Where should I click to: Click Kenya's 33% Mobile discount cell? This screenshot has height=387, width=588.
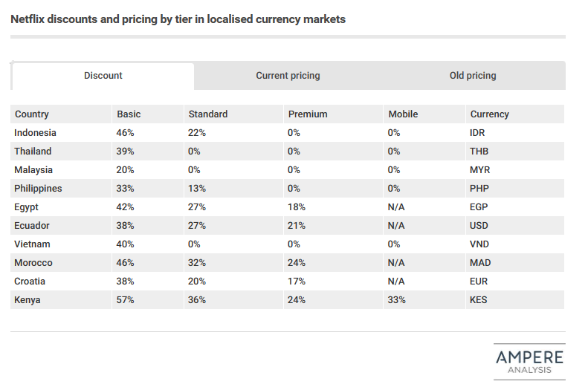[424, 299]
